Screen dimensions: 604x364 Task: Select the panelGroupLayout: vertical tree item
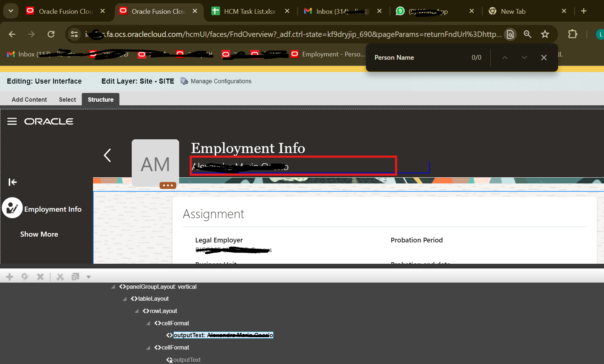point(161,287)
